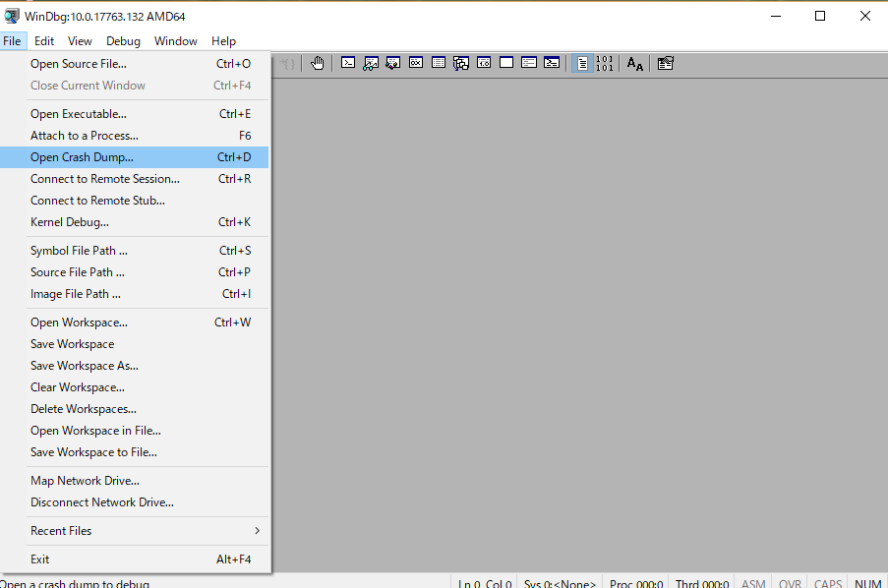This screenshot has height=588, width=888.
Task: Open the Call Stack window toolbar icon
Action: click(461, 63)
